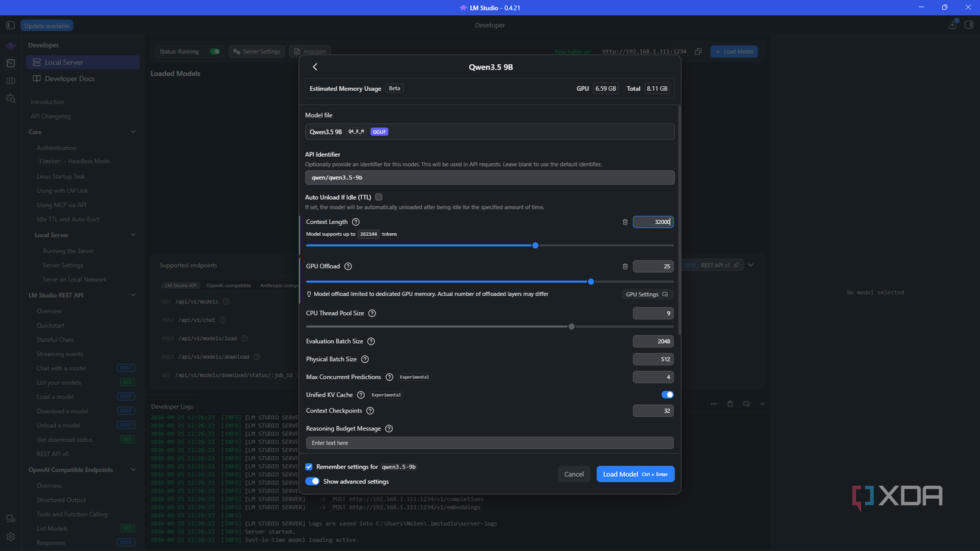Click the CPU Thread Pool Size slider handle
980x551 pixels.
[x=571, y=327]
